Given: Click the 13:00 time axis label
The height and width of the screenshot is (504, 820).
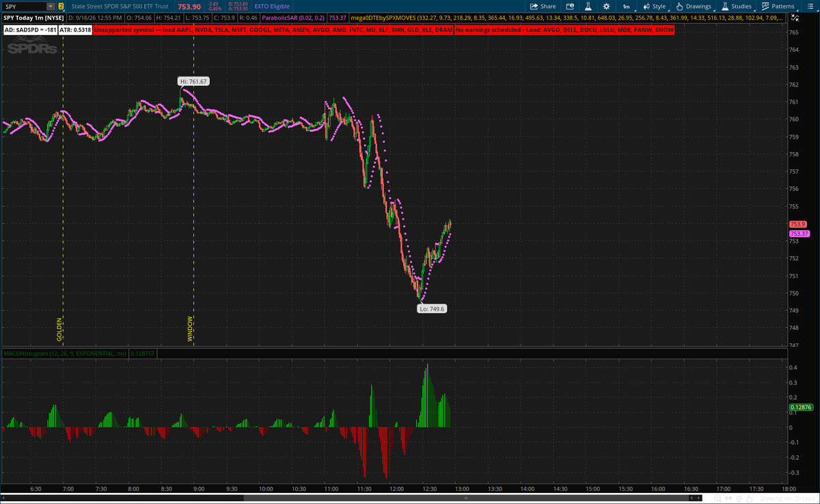Looking at the screenshot, I should (x=461, y=489).
